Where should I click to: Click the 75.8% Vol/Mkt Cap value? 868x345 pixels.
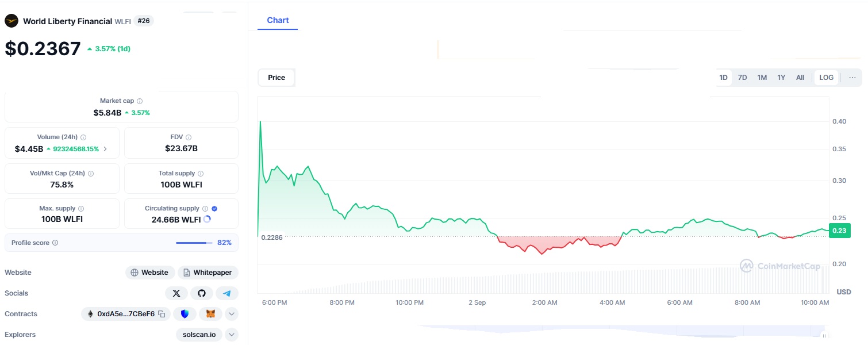coord(62,185)
